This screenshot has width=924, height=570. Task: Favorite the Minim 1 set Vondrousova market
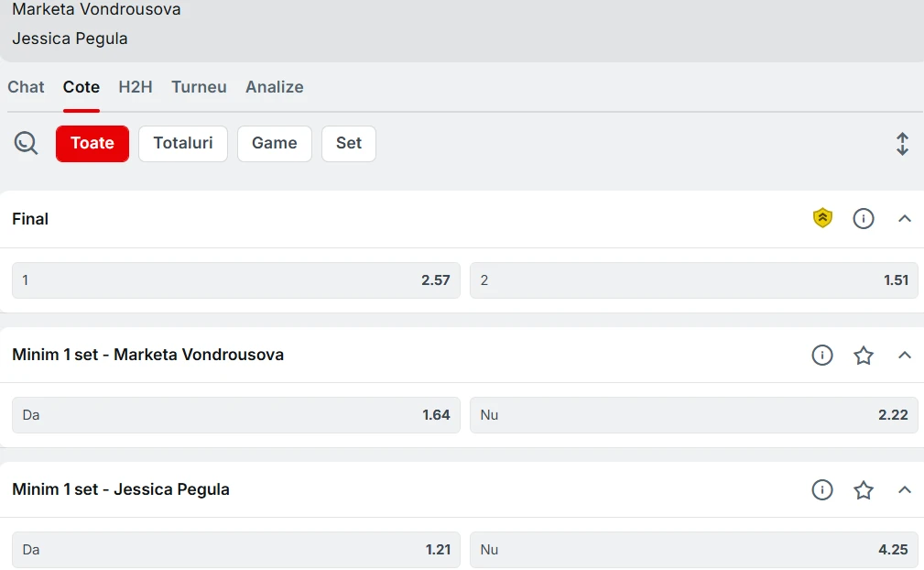tap(864, 355)
